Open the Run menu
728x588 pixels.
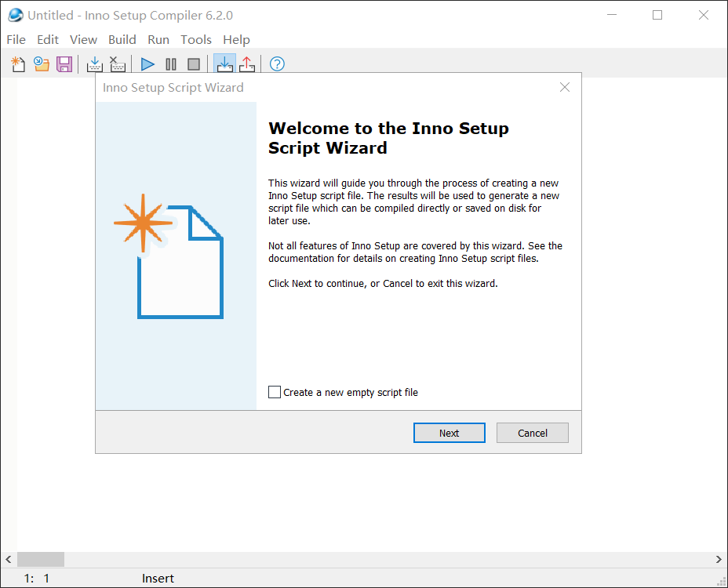158,40
